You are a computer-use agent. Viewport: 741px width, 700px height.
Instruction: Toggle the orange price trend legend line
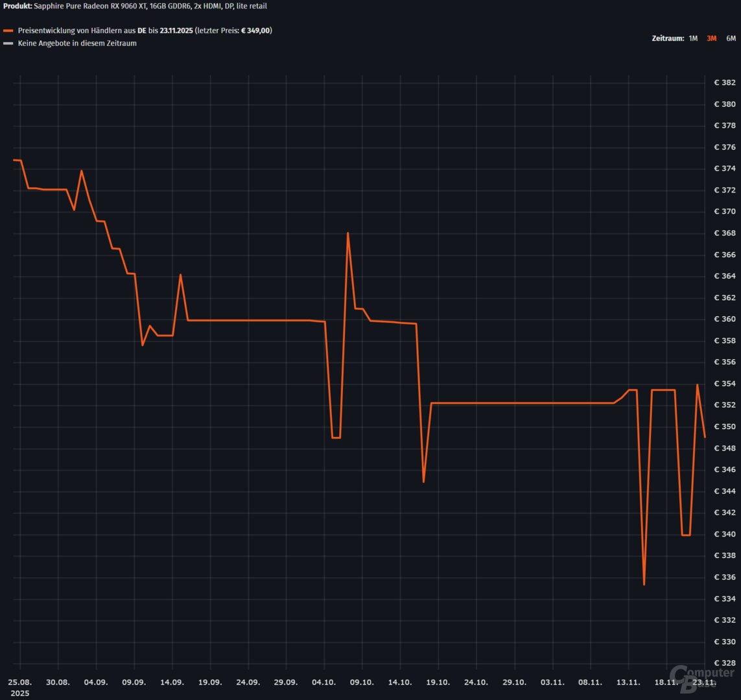pos(8,31)
